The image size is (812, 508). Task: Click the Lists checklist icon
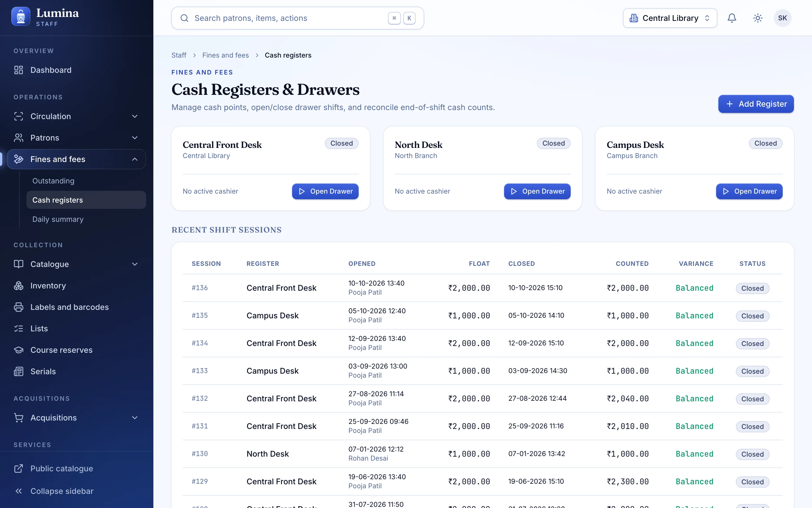point(18,329)
